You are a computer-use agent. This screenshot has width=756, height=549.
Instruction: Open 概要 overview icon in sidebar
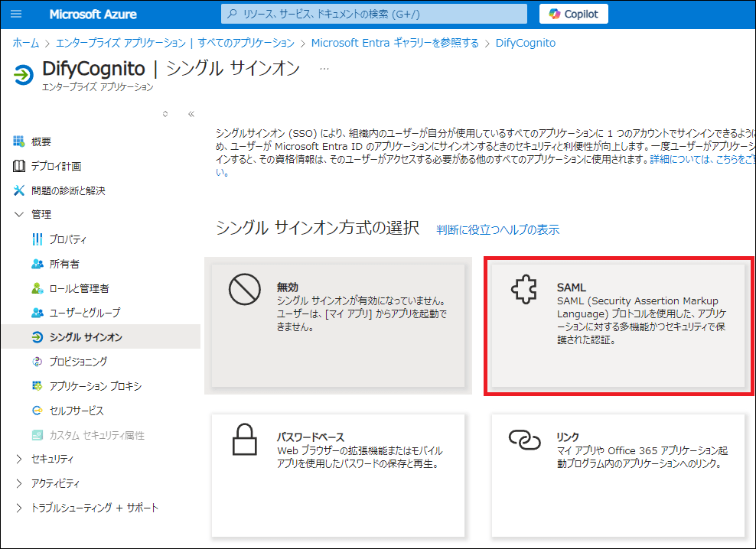coord(20,141)
